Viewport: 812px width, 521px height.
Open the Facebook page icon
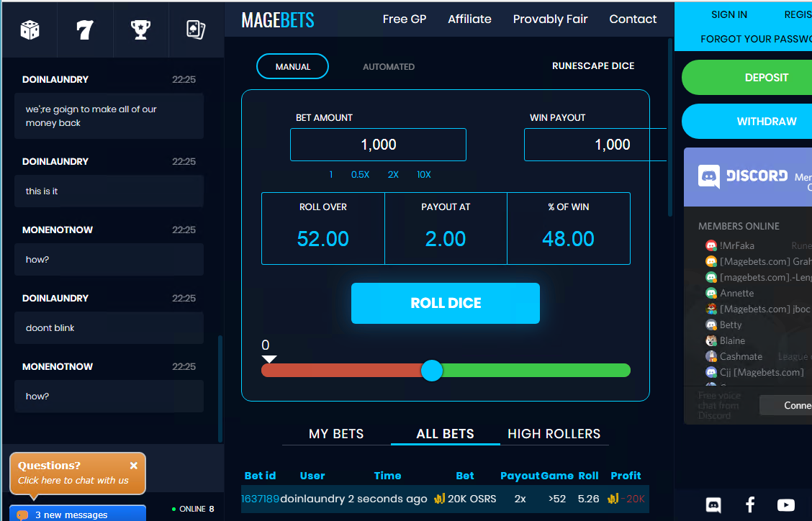[x=749, y=504]
